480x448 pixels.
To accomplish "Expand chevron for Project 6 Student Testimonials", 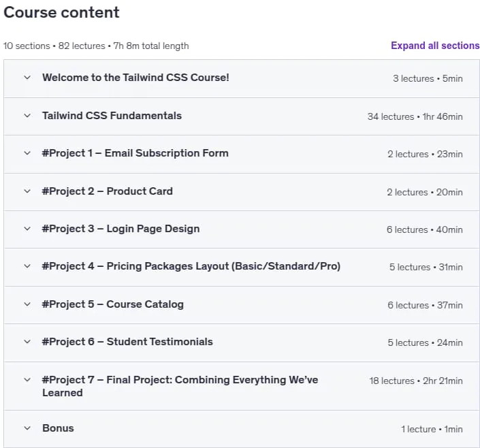I will (x=27, y=342).
